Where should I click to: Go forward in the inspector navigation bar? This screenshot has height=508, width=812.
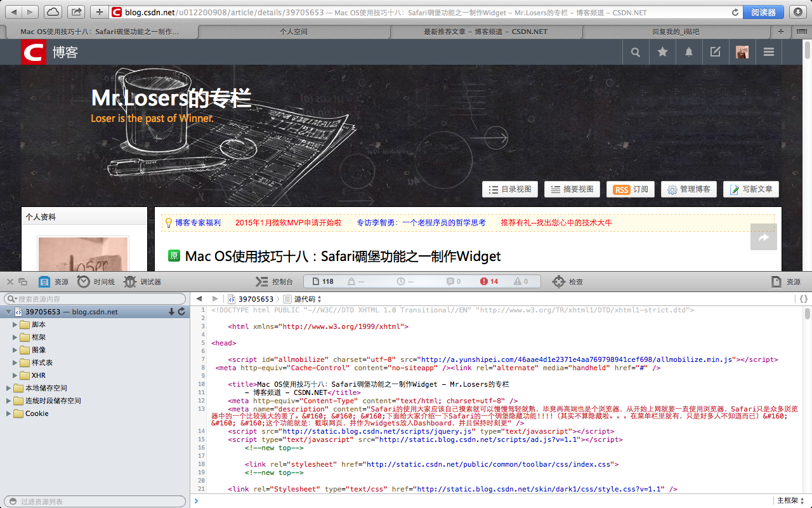point(214,298)
